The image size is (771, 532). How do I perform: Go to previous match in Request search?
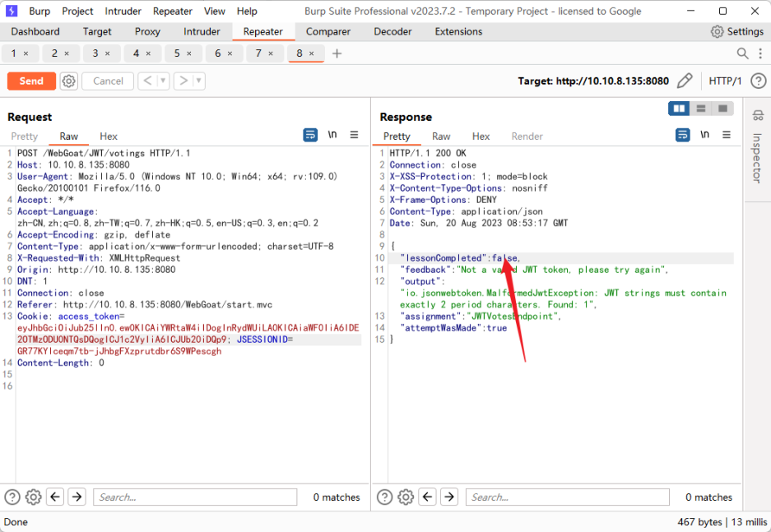tap(55, 497)
